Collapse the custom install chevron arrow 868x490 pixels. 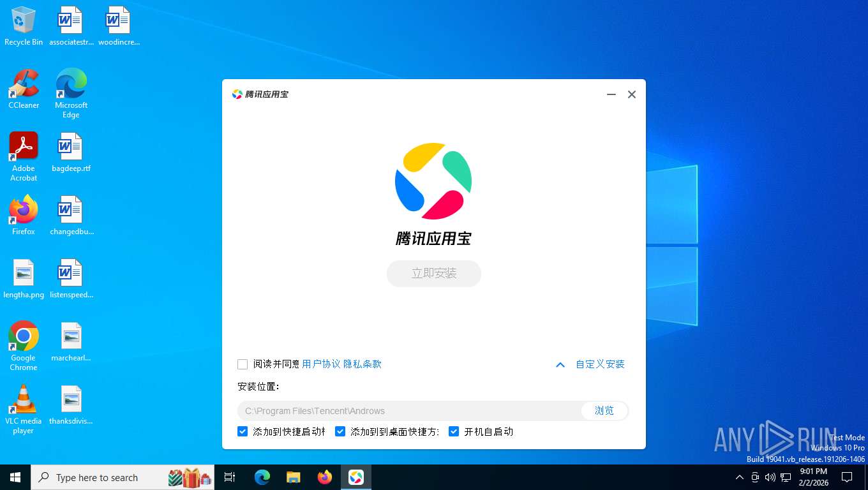pyautogui.click(x=560, y=365)
